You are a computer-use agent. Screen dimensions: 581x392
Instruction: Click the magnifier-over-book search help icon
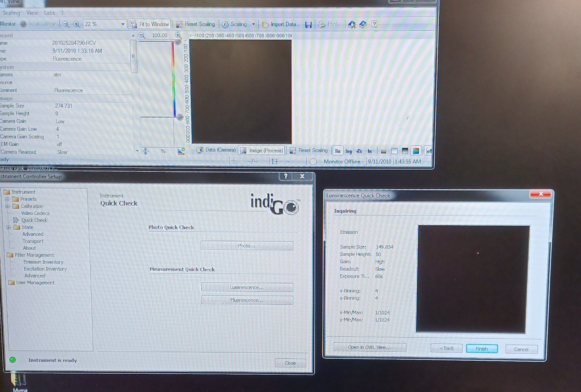[x=352, y=24]
